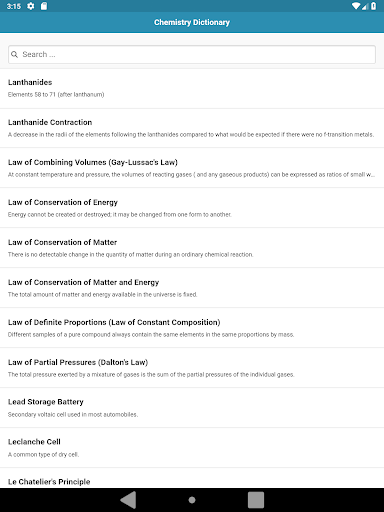The height and width of the screenshot is (512, 384).
Task: Select the Law of Conservation of Matter entry
Action: point(192,248)
